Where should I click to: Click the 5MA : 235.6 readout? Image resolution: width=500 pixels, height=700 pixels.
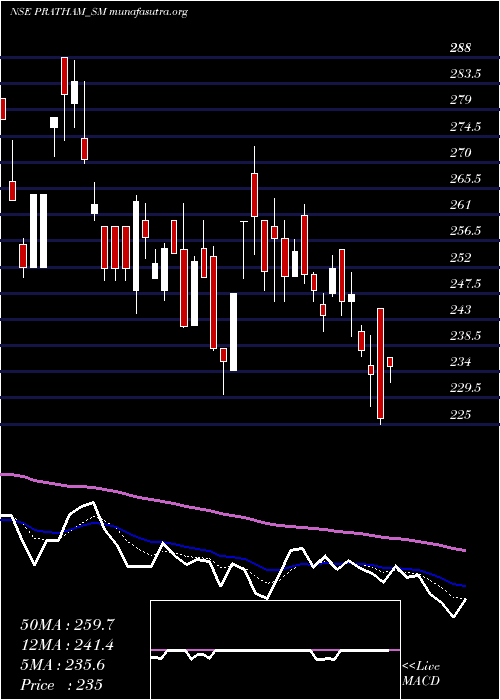pos(63,665)
